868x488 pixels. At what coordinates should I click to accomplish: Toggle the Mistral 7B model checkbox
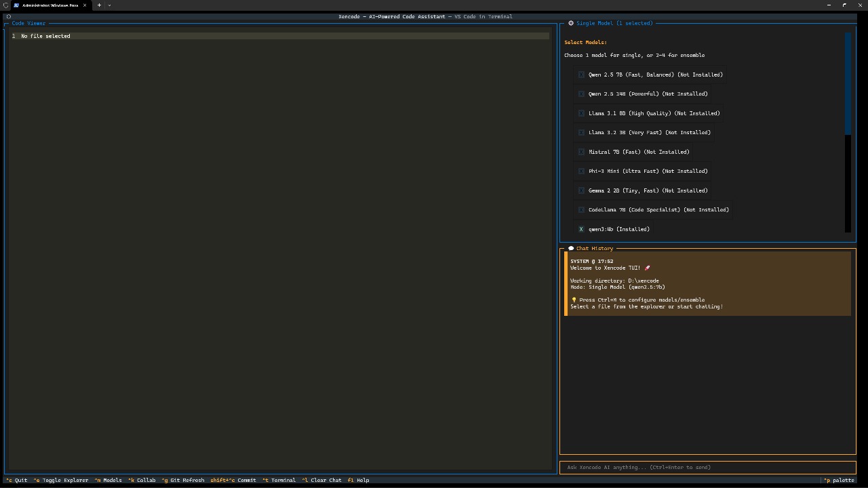[581, 152]
